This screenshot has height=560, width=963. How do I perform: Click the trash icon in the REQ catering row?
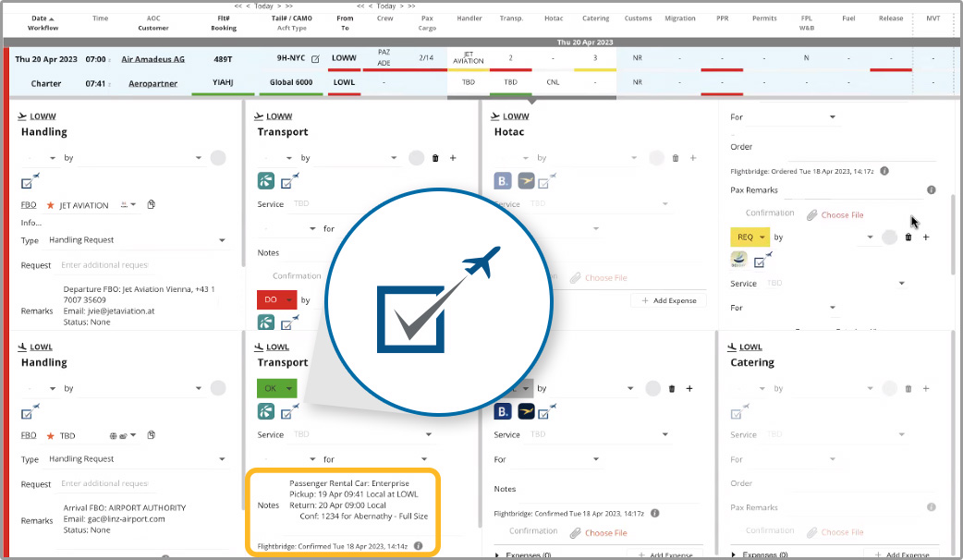pyautogui.click(x=908, y=237)
